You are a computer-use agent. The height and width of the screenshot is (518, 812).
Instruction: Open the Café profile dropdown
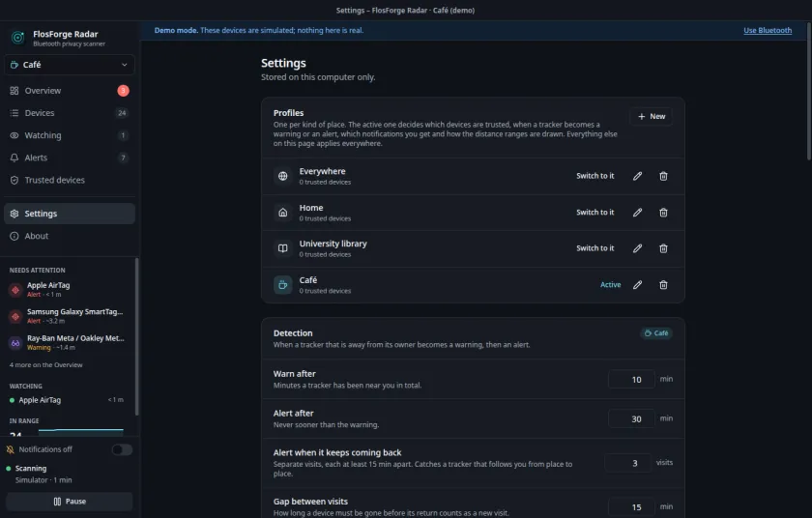pos(70,65)
